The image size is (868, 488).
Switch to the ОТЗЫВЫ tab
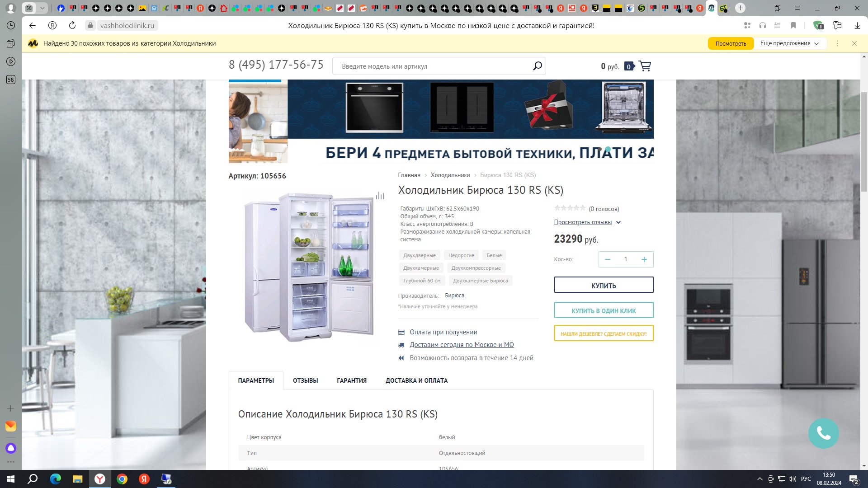(x=306, y=380)
